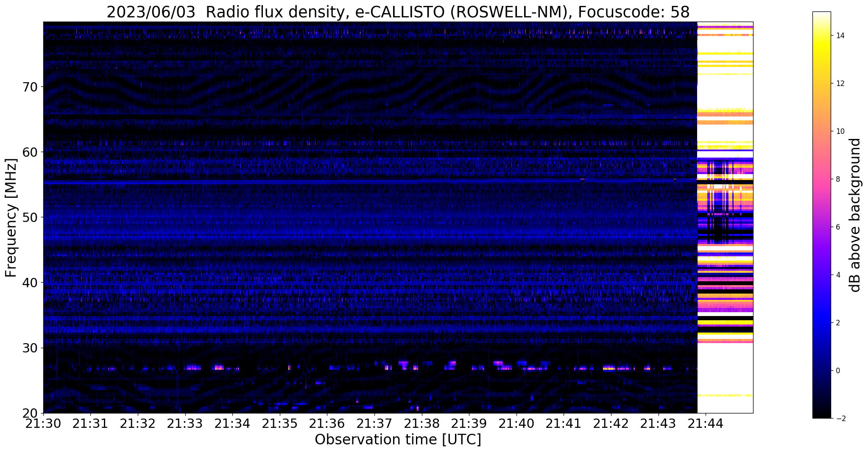Click the 40 MHz frequency tick label
868x452 pixels.
coord(31,283)
